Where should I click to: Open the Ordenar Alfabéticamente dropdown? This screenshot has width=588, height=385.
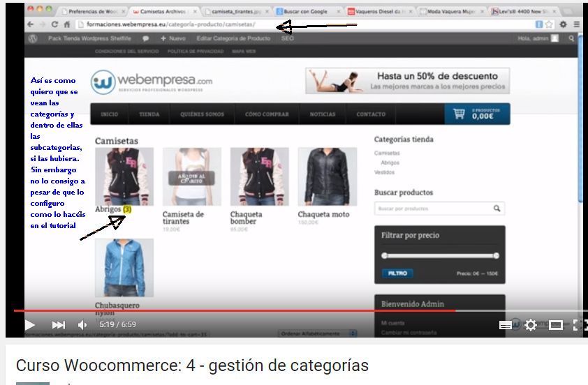pos(317,333)
